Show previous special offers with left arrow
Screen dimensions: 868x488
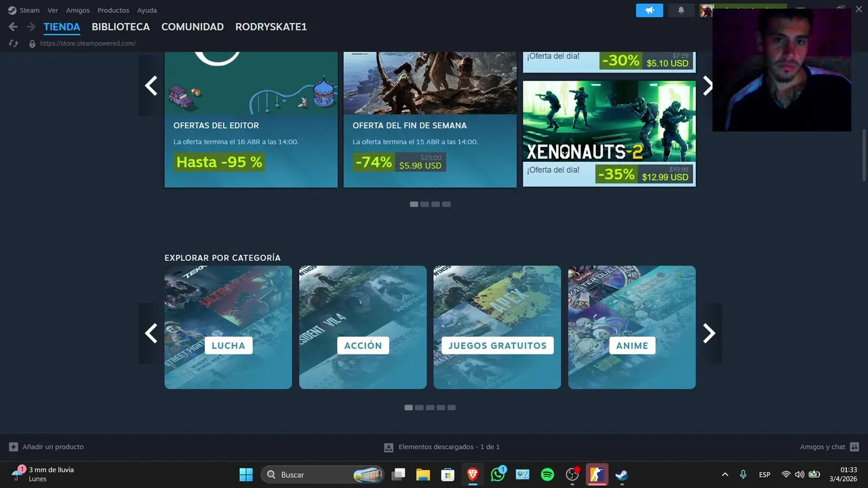coord(151,85)
